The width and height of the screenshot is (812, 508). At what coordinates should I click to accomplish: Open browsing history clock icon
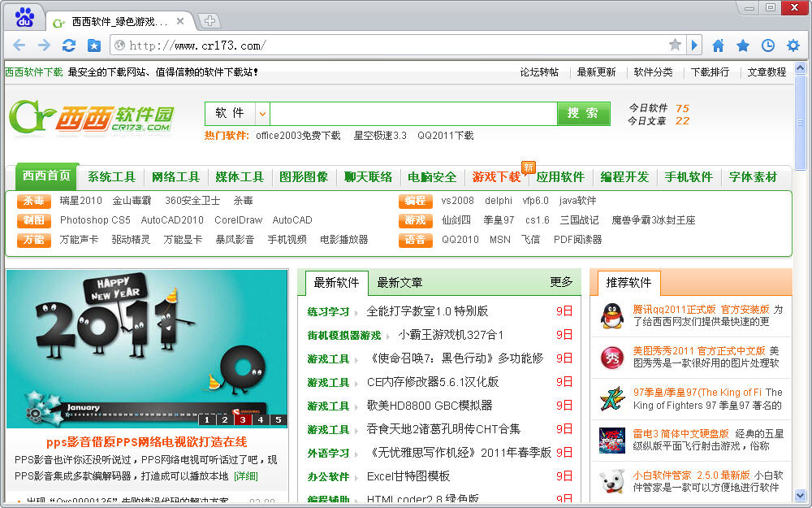tap(767, 46)
